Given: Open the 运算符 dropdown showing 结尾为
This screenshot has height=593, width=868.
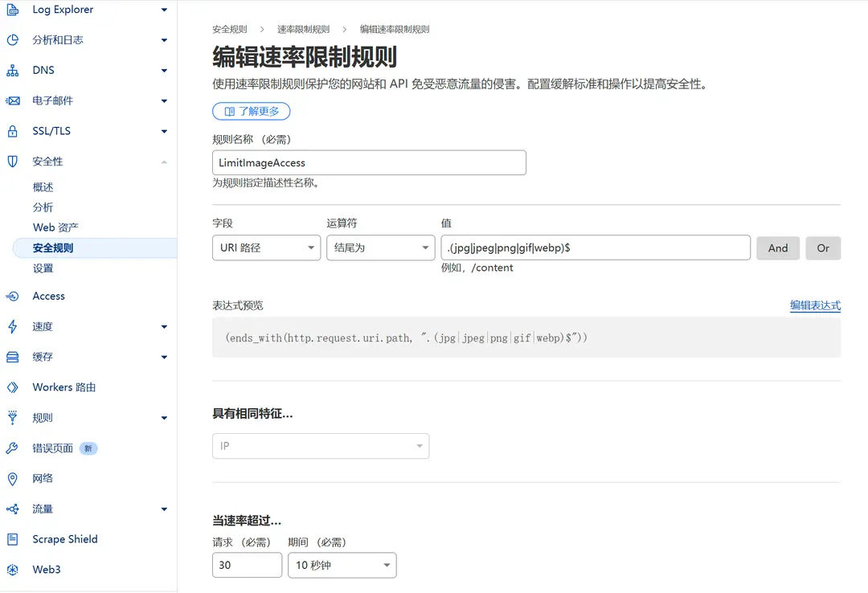Looking at the screenshot, I should coord(380,248).
